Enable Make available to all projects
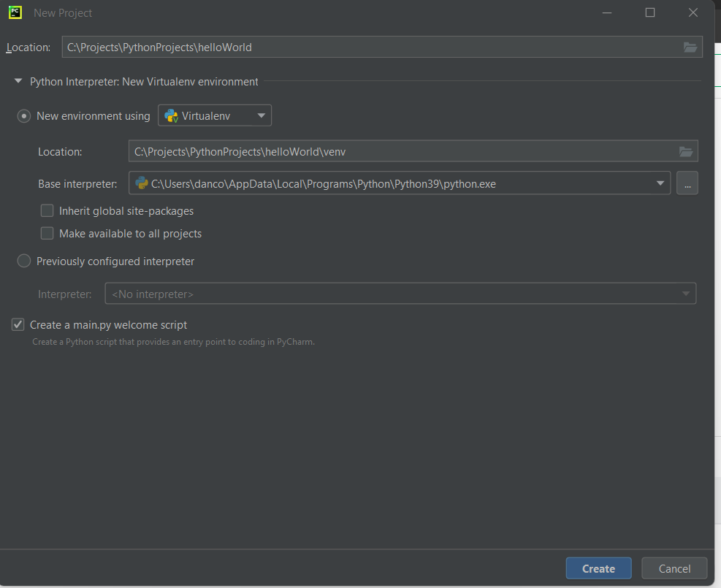The width and height of the screenshot is (721, 588). 47,233
